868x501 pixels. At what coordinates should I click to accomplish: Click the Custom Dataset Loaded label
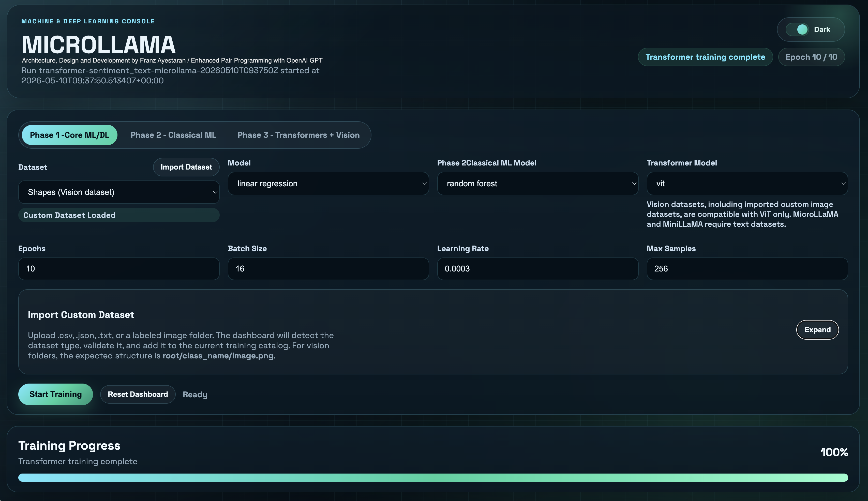click(x=119, y=215)
